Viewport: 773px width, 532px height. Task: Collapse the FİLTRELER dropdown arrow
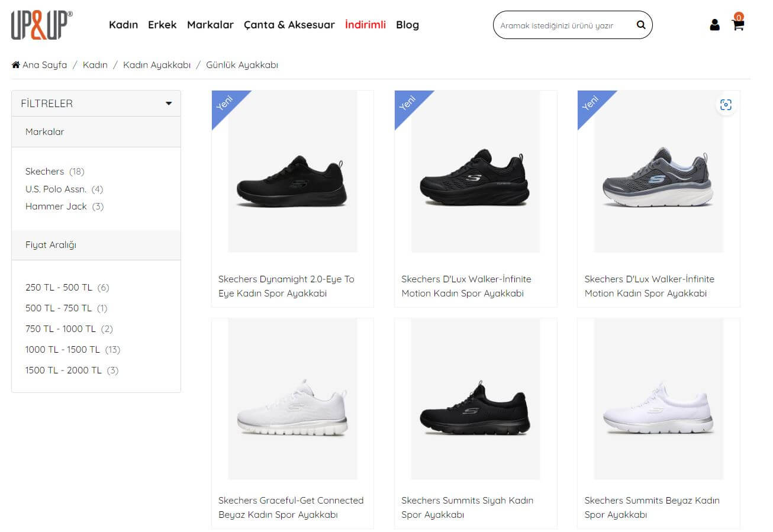[x=169, y=104]
